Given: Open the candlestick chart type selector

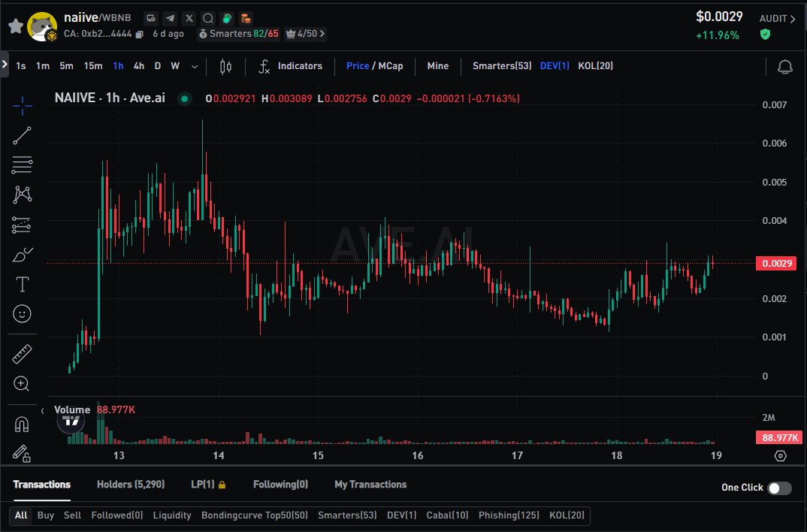Looking at the screenshot, I should pos(225,66).
